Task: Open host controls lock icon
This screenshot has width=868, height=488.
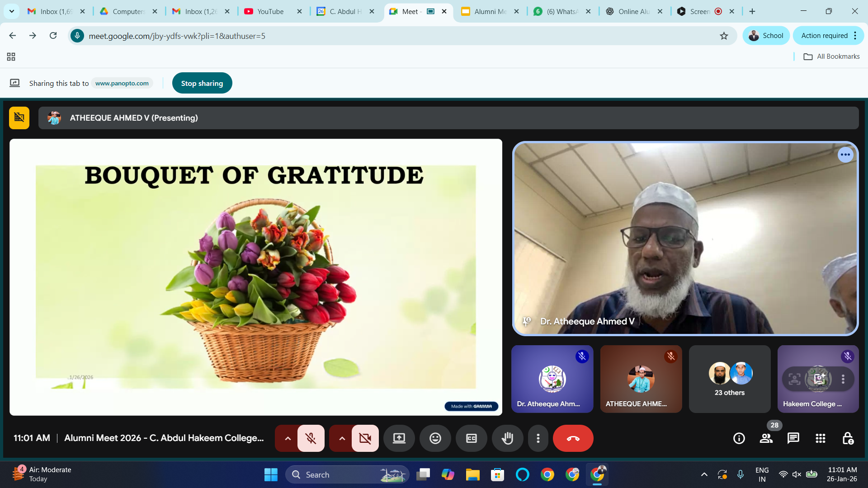Action: click(x=848, y=438)
